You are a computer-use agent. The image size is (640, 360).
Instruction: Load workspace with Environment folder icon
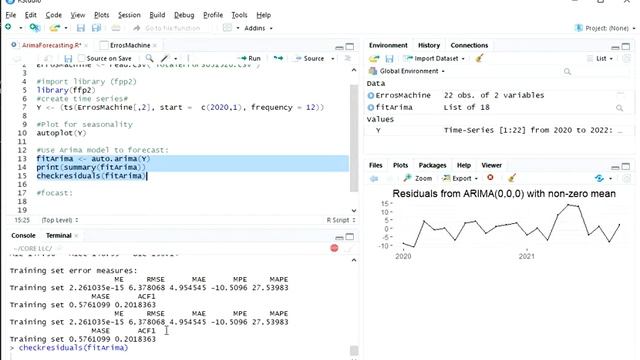coord(374,58)
